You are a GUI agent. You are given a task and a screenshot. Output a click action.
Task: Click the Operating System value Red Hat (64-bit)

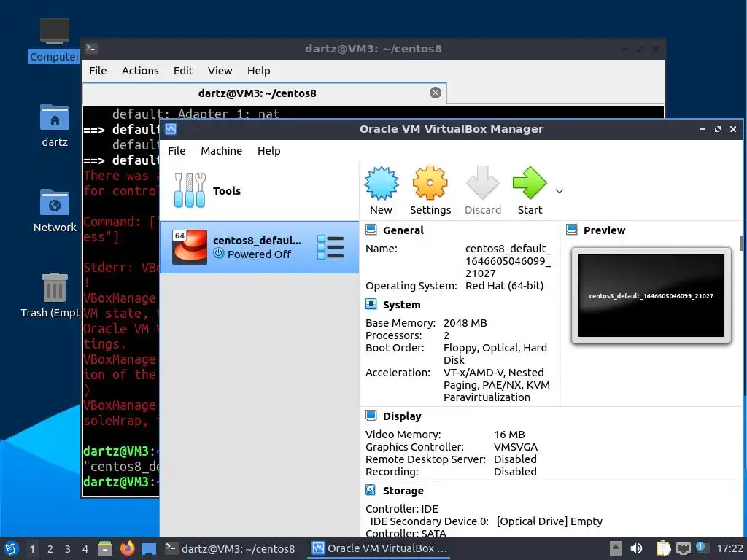[x=504, y=286]
